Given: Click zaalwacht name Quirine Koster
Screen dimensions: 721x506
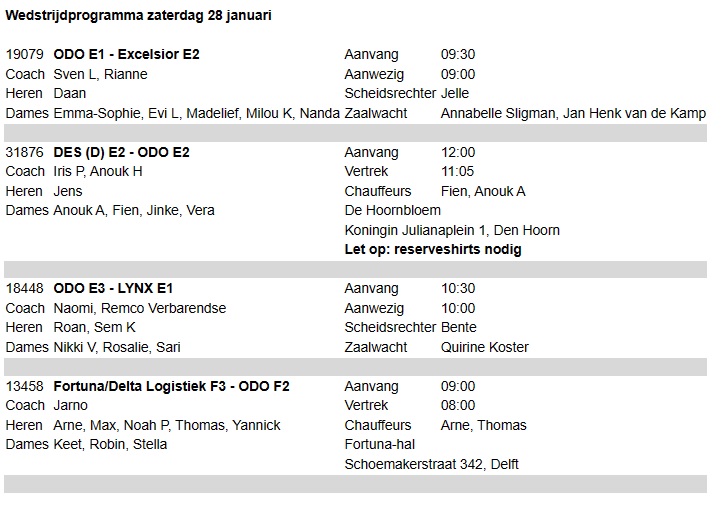Looking at the screenshot, I should [485, 347].
